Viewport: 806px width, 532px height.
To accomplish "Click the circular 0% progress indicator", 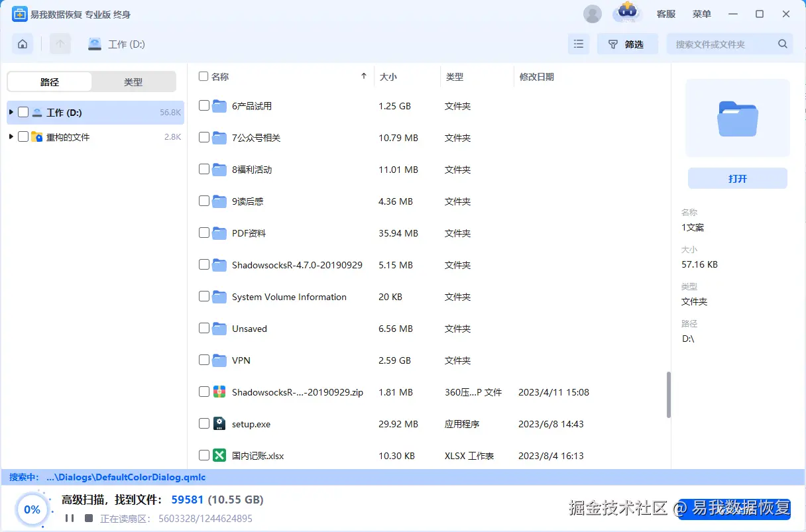I will point(32,509).
